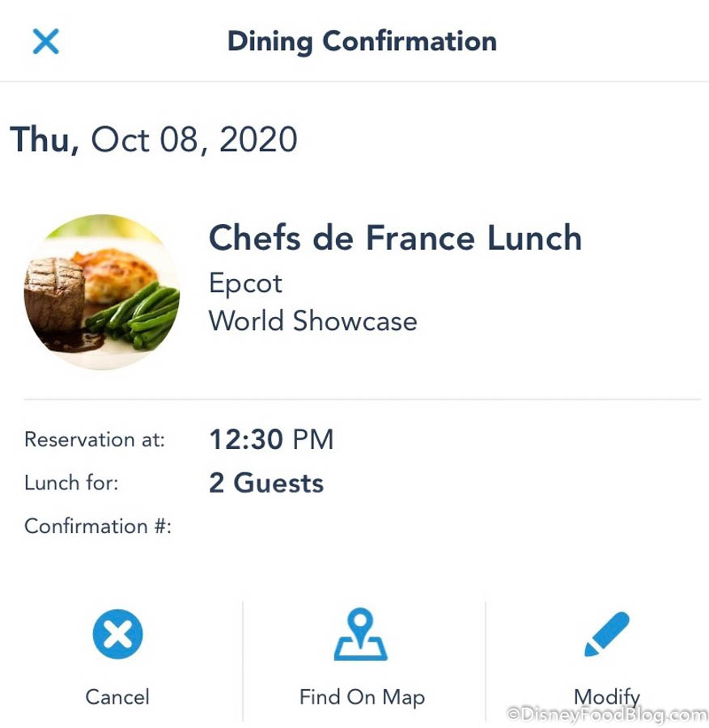This screenshot has width=709, height=728.
Task: Click the 'Reservation at:' label
Action: click(x=95, y=440)
